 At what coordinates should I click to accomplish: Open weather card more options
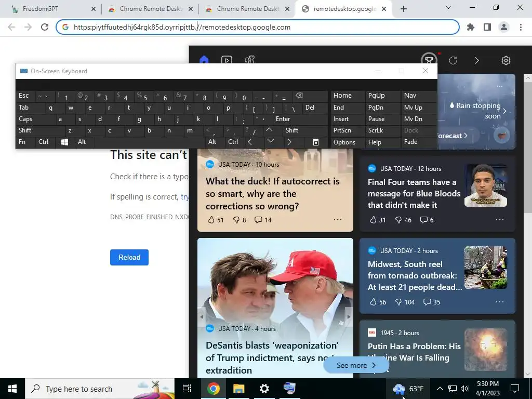click(x=500, y=86)
